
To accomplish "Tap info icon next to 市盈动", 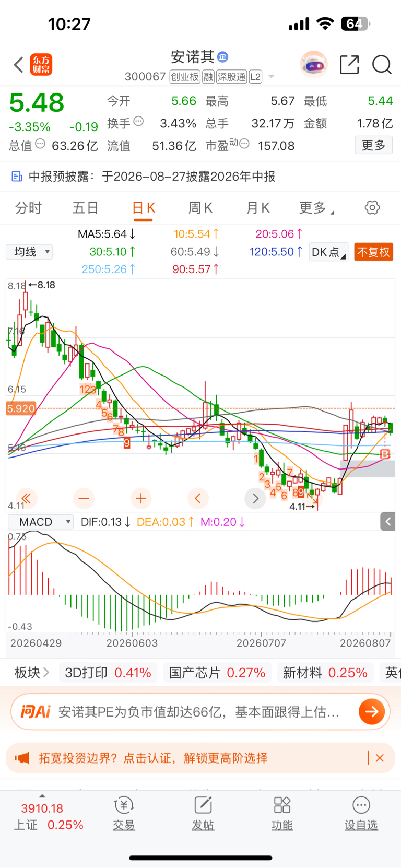I will (x=244, y=144).
